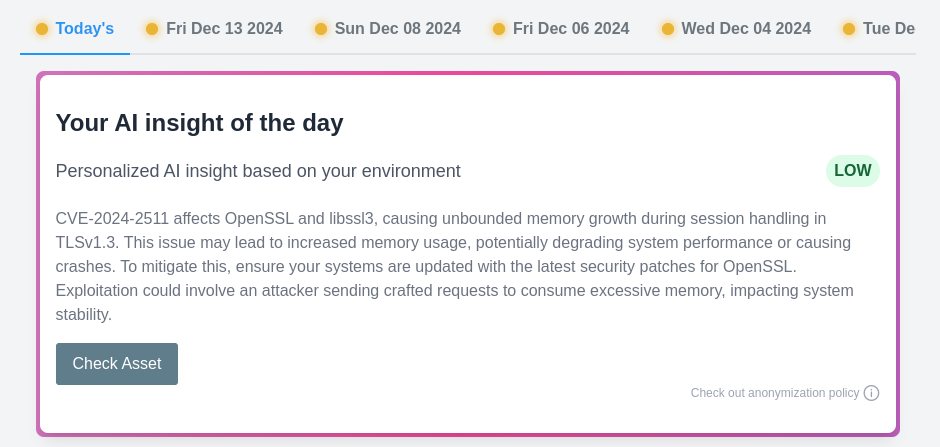The width and height of the screenshot is (940, 447).
Task: Click the yellow dot beside Today's tab
Action: (x=42, y=29)
